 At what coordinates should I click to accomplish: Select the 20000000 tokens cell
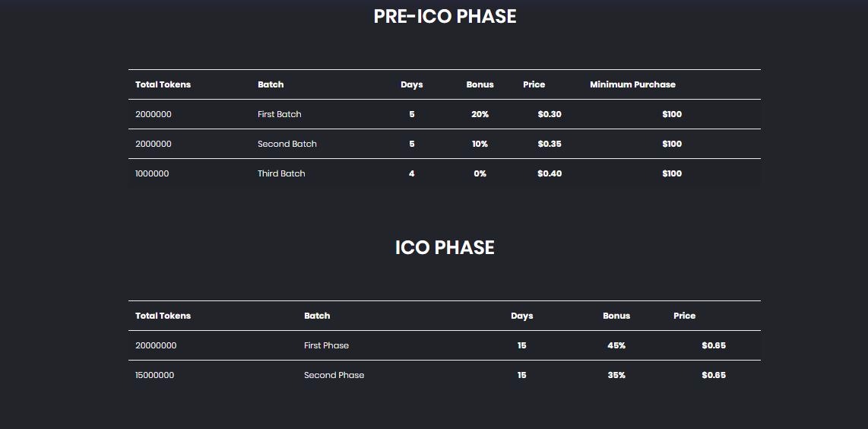[x=156, y=345]
